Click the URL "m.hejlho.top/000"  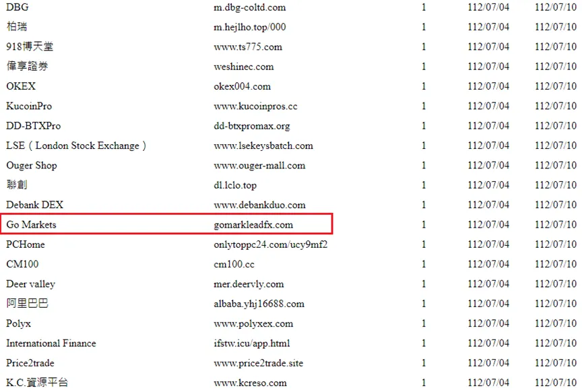250,27
